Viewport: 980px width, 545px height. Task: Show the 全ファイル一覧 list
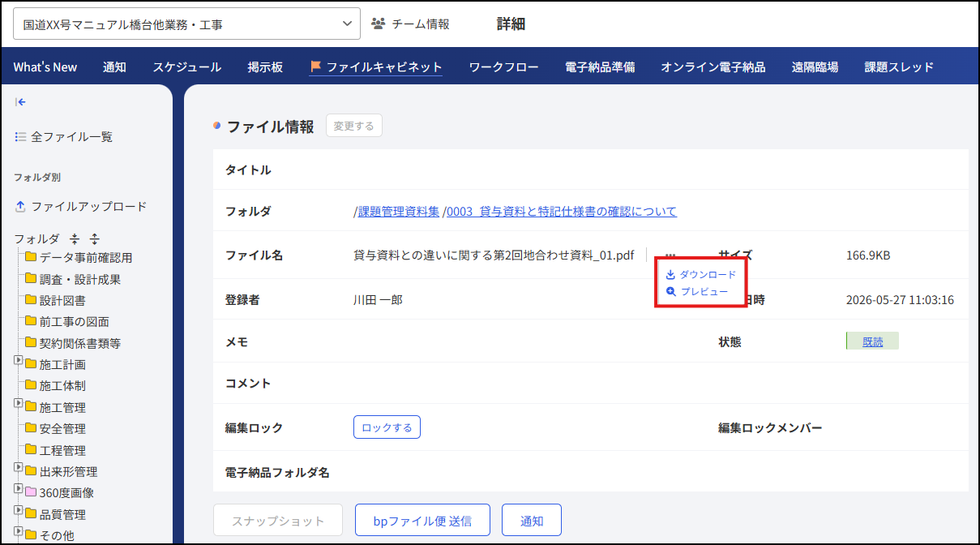point(64,137)
